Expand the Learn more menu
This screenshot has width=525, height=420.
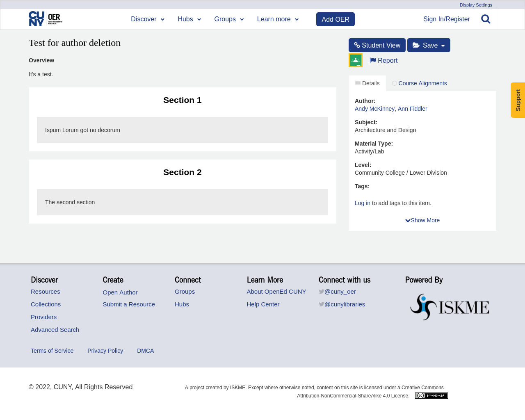pos(278,19)
